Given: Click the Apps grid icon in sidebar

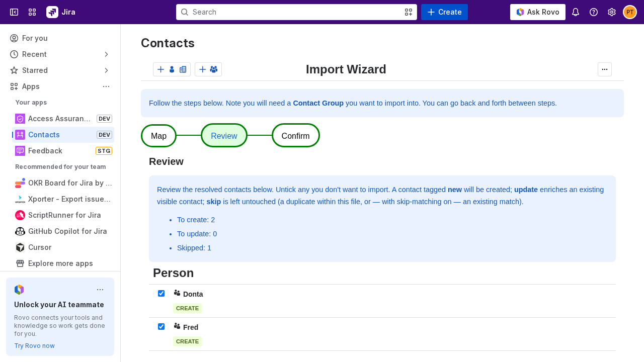Looking at the screenshot, I should tap(14, 86).
